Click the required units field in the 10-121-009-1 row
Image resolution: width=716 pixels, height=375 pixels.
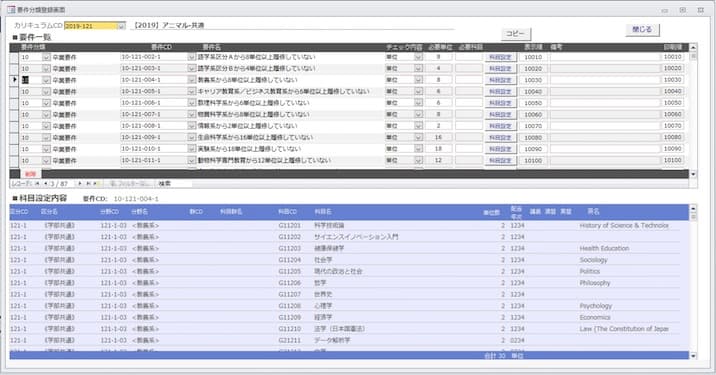(438, 137)
